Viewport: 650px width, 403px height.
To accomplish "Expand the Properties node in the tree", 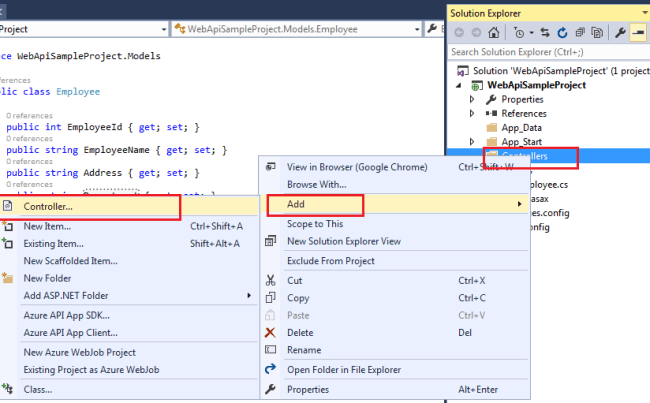I will [472, 100].
